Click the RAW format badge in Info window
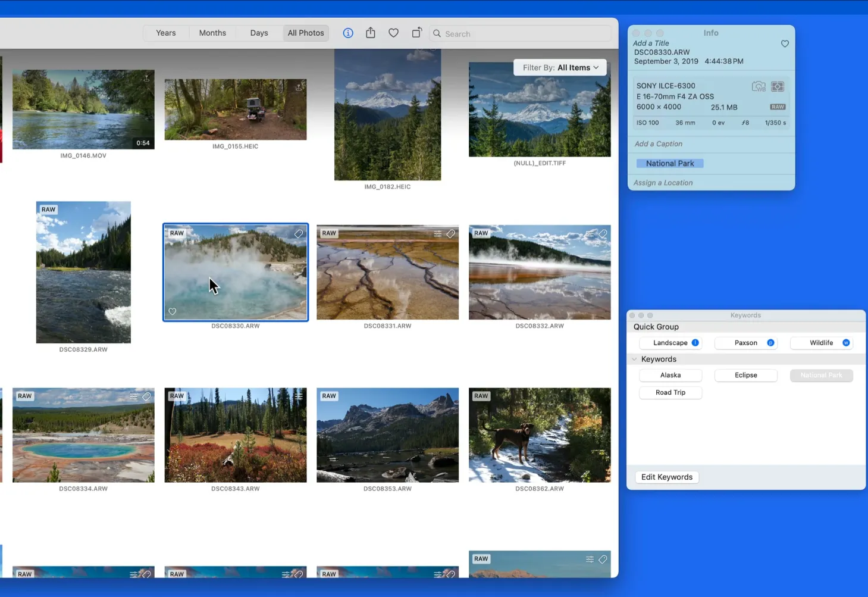 [x=778, y=107]
